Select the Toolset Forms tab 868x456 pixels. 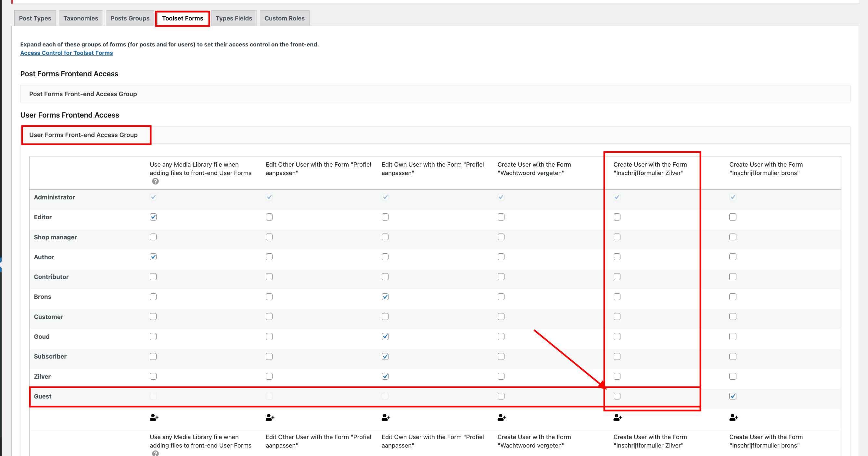click(x=183, y=18)
